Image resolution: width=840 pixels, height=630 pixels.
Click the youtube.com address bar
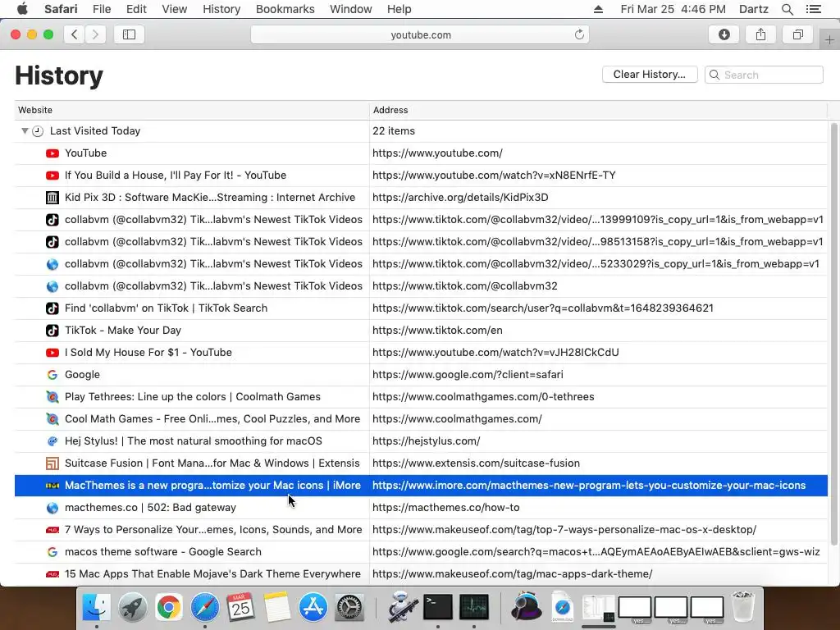[x=420, y=34]
